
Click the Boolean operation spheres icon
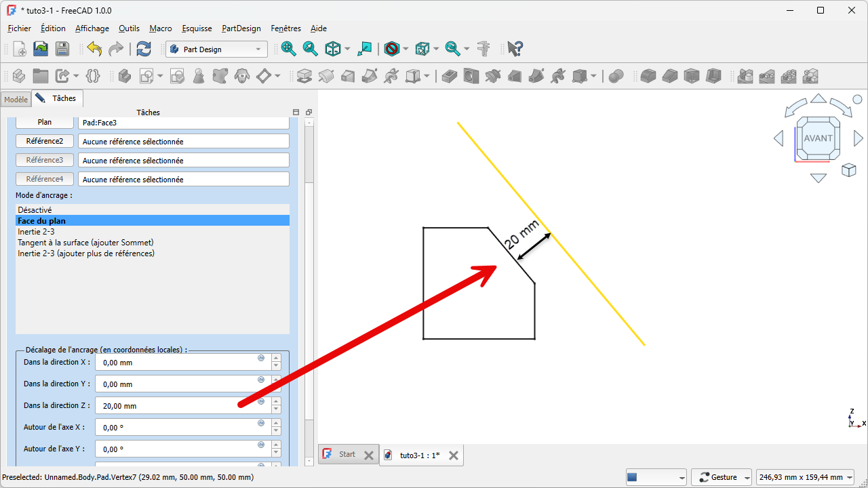616,76
